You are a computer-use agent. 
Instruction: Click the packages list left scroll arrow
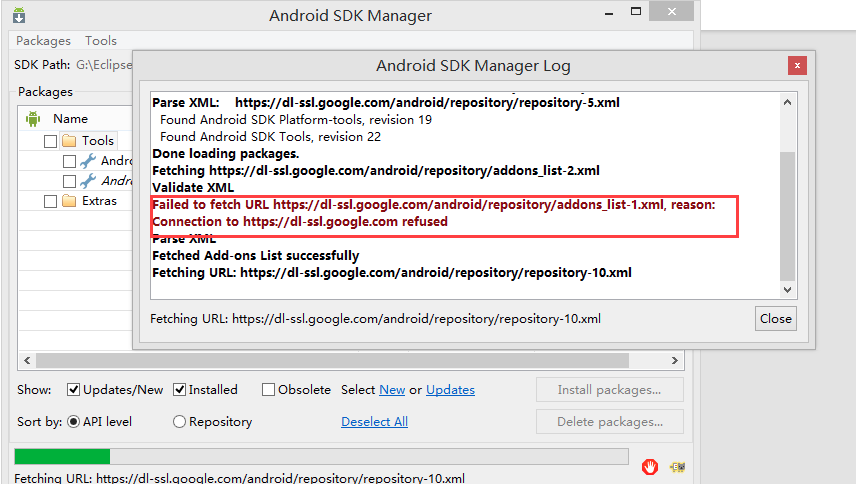coord(27,361)
